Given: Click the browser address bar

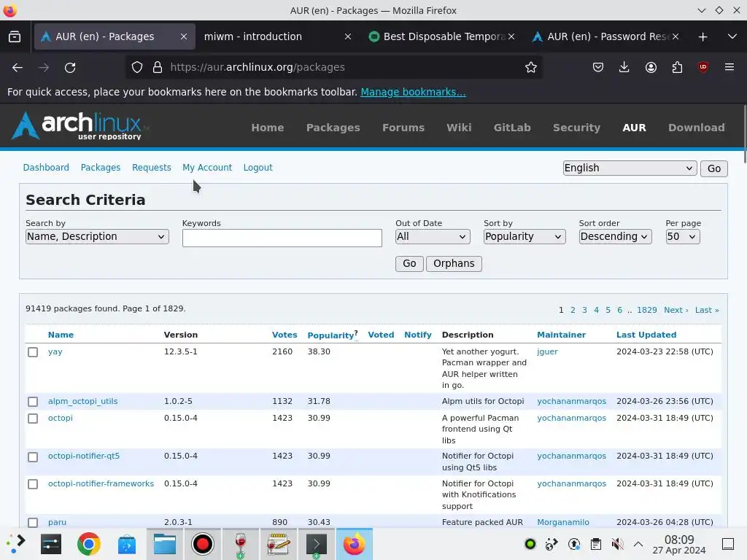Looking at the screenshot, I should click(333, 68).
